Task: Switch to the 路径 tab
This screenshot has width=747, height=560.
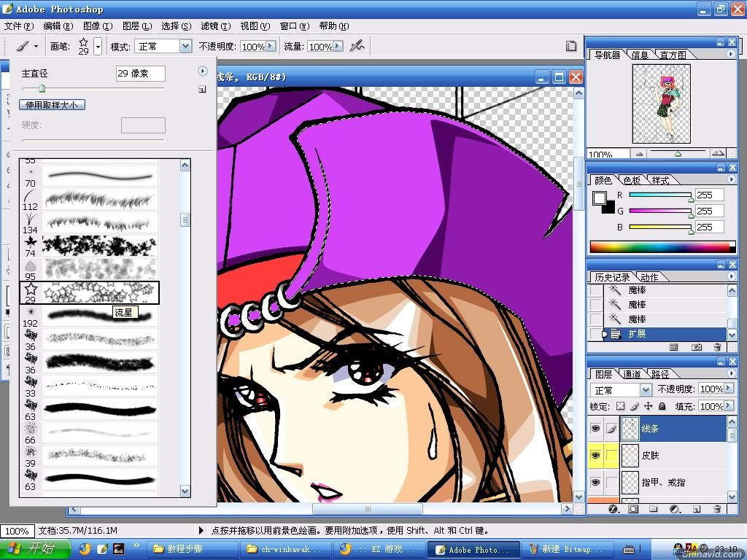Action: [660, 374]
